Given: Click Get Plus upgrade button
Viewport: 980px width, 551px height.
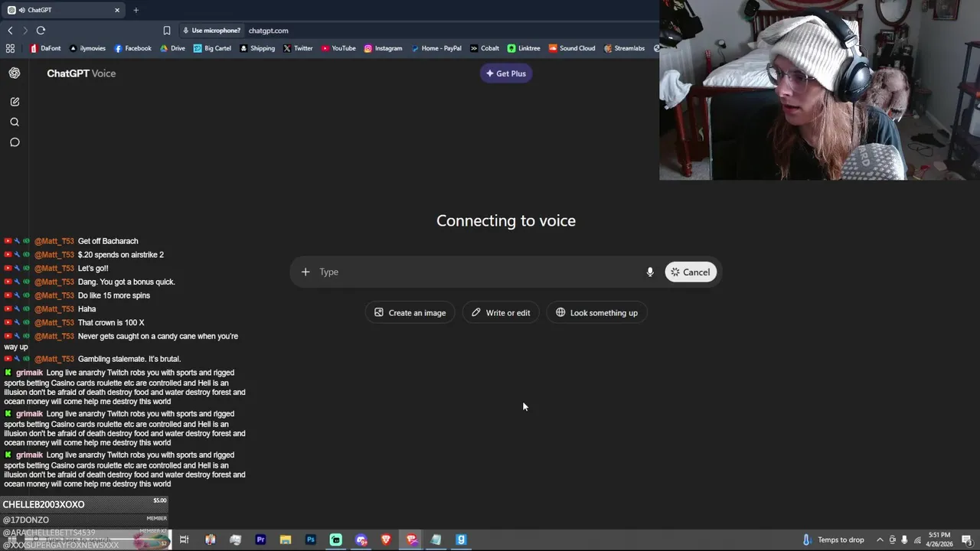Looking at the screenshot, I should click(x=506, y=73).
